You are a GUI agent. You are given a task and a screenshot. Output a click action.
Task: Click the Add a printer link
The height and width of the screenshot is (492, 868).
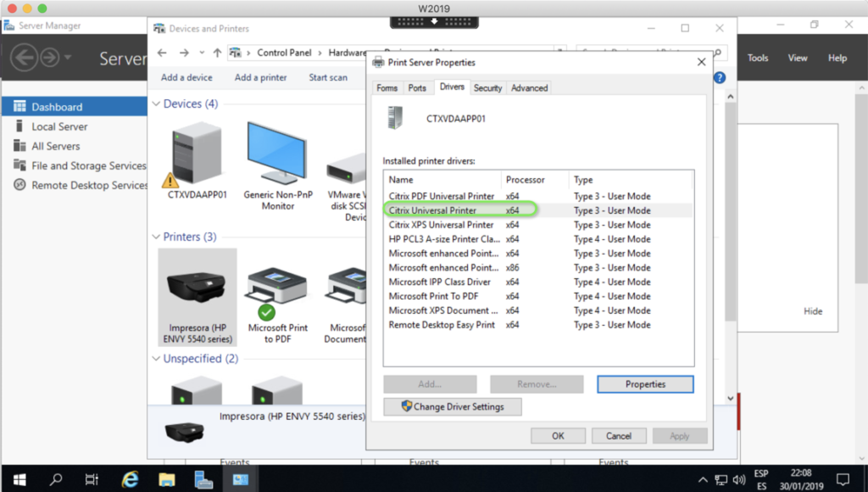(260, 77)
